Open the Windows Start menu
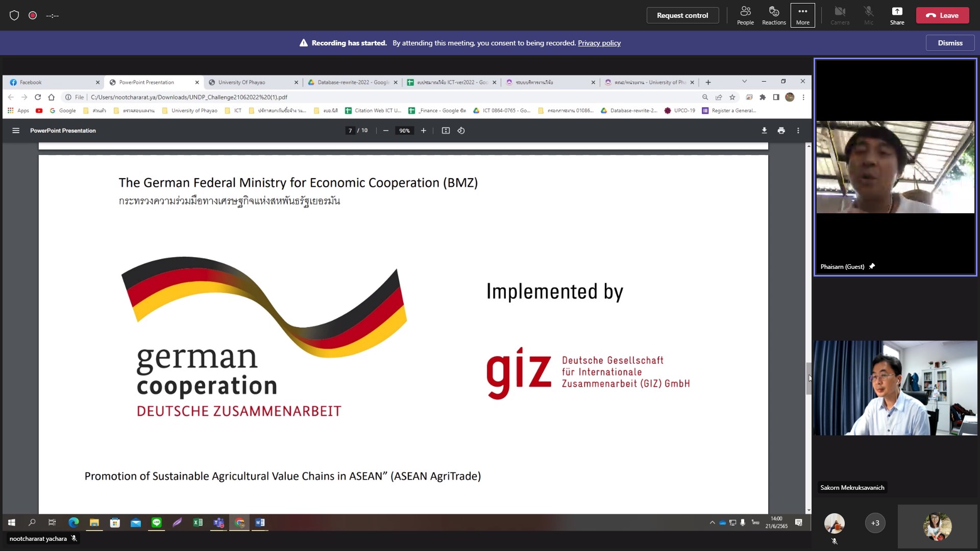 pos(11,522)
